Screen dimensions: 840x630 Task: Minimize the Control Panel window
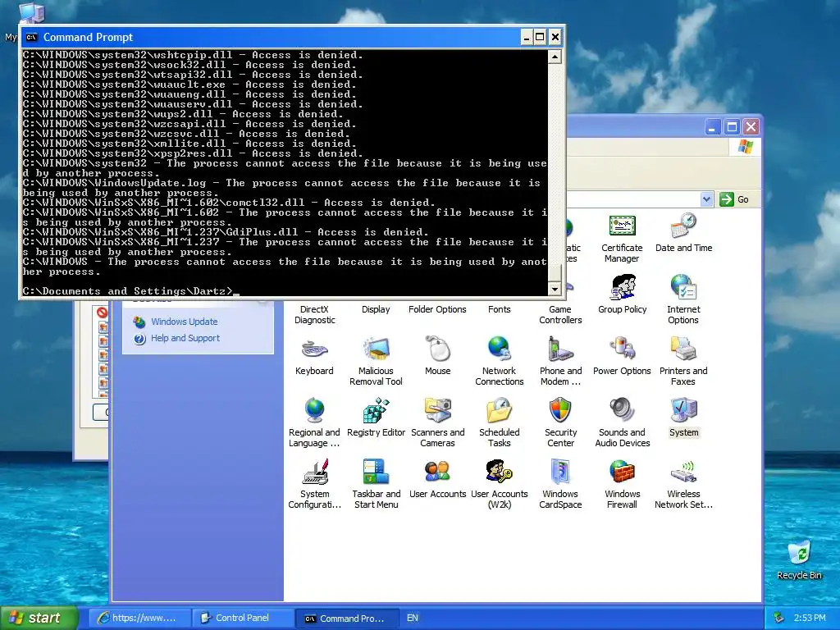[x=712, y=127]
